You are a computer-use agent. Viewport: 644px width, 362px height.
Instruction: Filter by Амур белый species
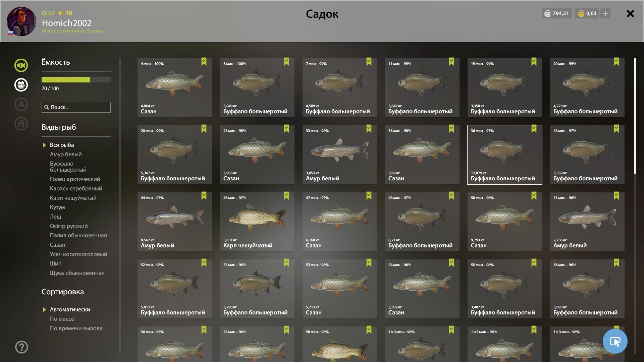pyautogui.click(x=66, y=154)
